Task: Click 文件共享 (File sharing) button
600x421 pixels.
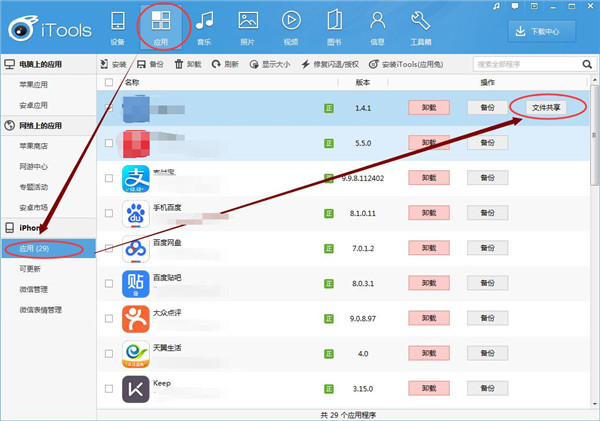Action: pyautogui.click(x=546, y=108)
